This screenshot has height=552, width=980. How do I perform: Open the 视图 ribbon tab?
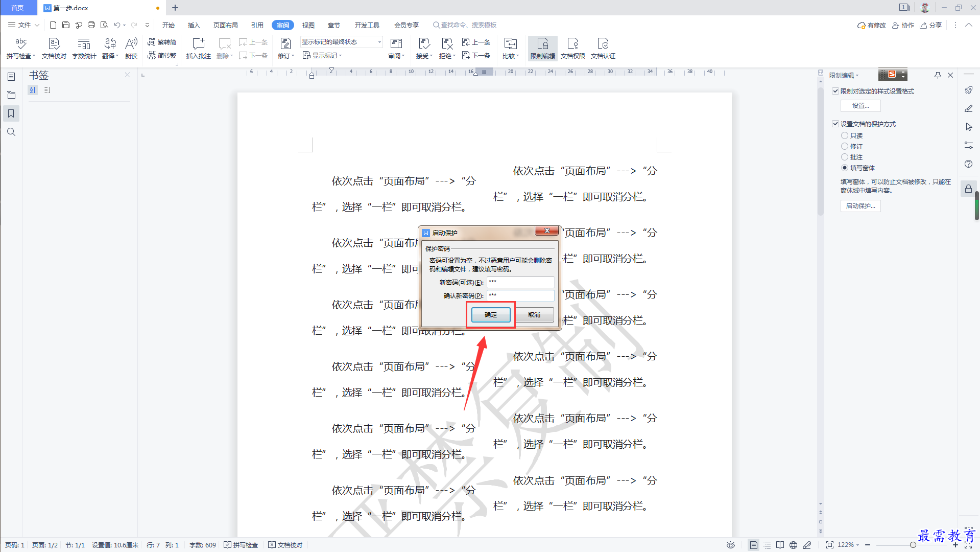(x=308, y=25)
